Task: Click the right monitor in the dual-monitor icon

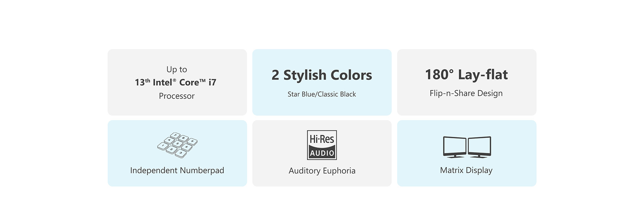Action: [479, 147]
